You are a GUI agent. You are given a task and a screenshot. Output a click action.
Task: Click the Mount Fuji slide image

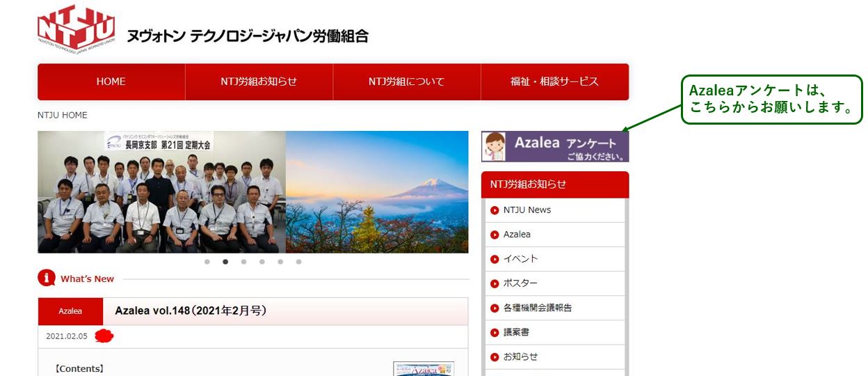pyautogui.click(x=377, y=192)
